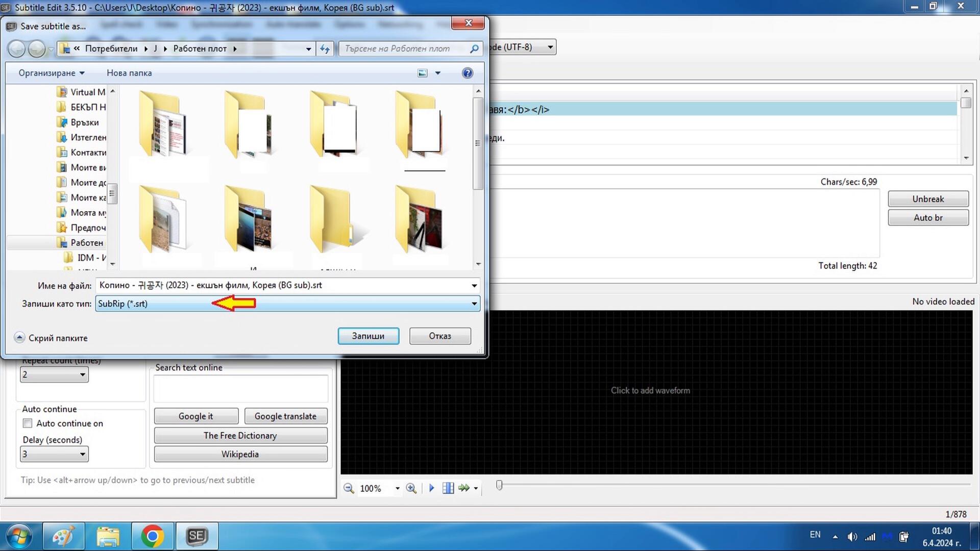The height and width of the screenshot is (551, 980).
Task: Click the Запиши save button
Action: point(368,336)
